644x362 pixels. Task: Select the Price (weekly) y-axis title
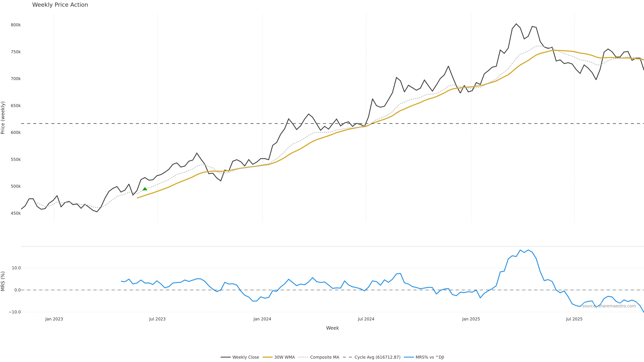(3, 118)
